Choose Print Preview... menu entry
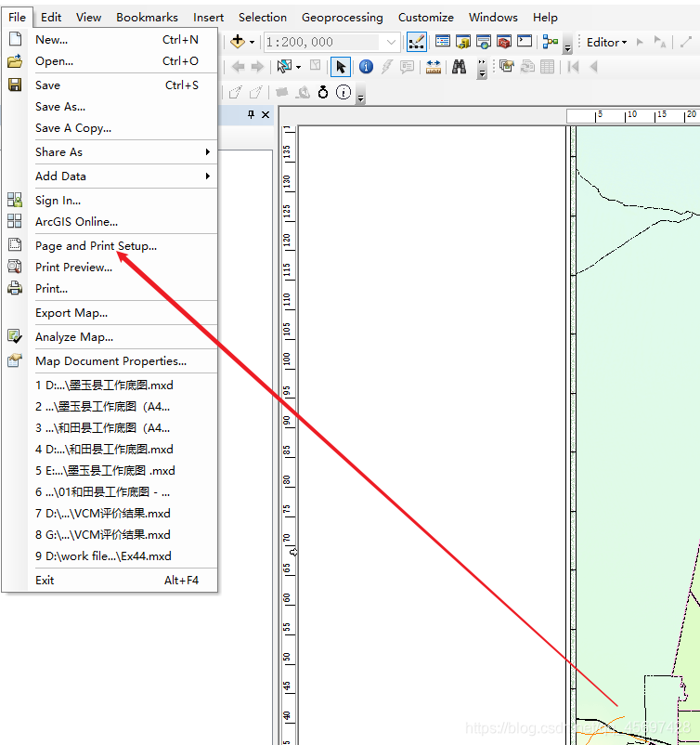This screenshot has width=700, height=745. pos(110,268)
